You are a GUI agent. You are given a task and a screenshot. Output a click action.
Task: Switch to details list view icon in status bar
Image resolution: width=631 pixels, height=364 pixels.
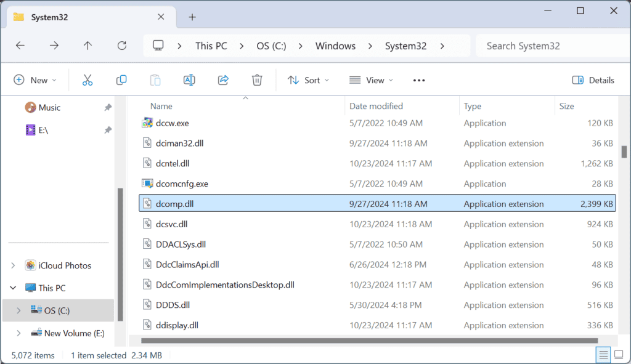tap(603, 355)
